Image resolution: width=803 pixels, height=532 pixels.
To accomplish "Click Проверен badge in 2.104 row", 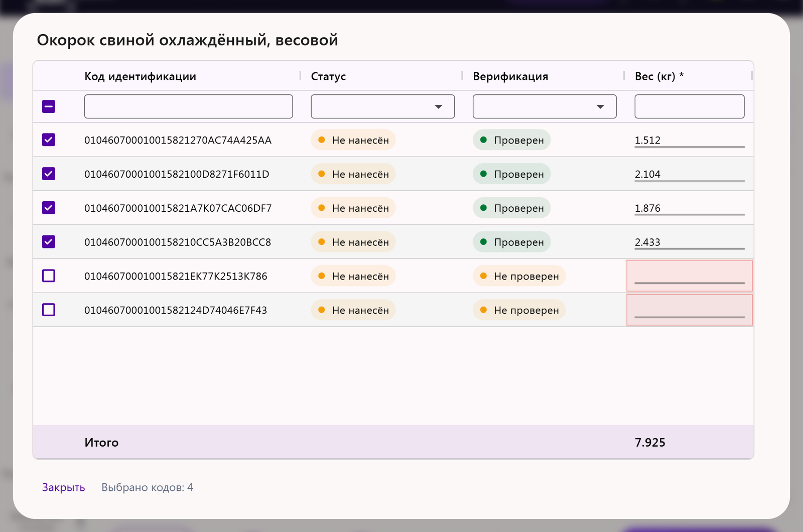I will [512, 174].
